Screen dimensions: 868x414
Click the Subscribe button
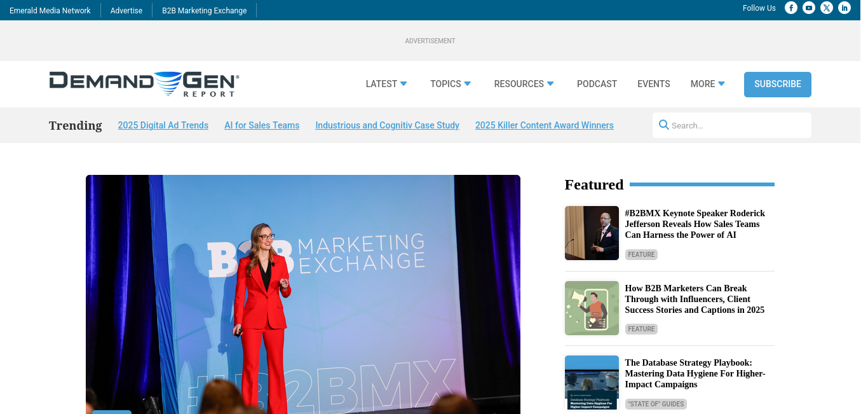[x=778, y=85]
